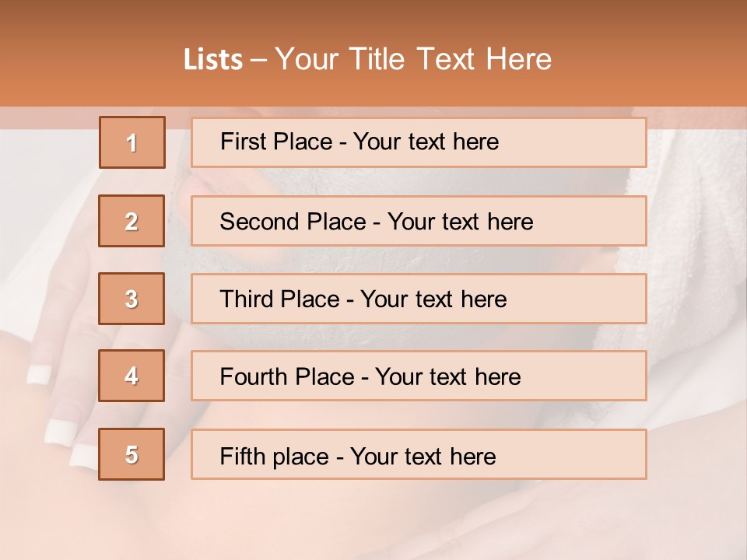This screenshot has height=560, width=747.
Task: Click the number 3 square
Action: [132, 299]
